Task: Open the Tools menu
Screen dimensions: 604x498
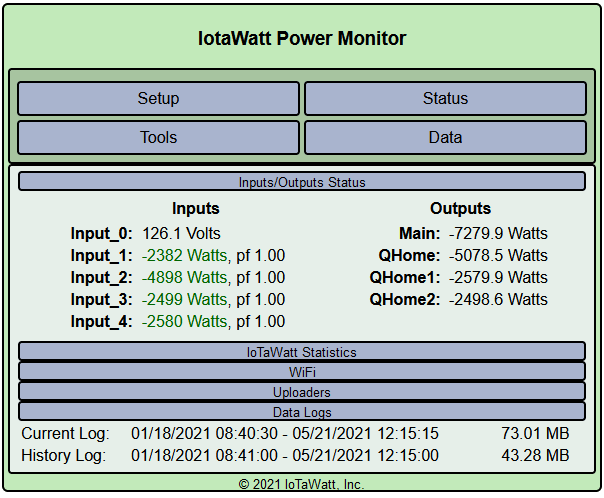Action: click(158, 137)
